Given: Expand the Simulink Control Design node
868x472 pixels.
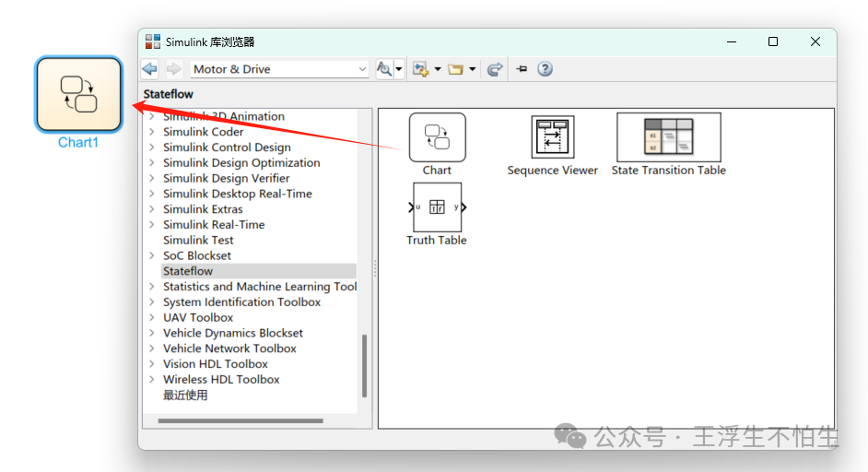Looking at the screenshot, I should click(x=152, y=147).
